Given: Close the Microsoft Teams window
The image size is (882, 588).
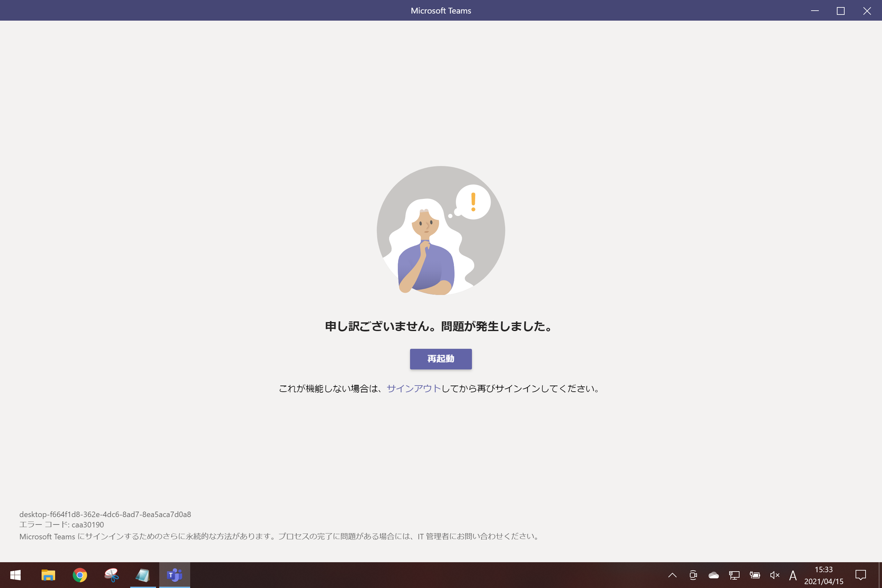Looking at the screenshot, I should pyautogui.click(x=867, y=11).
